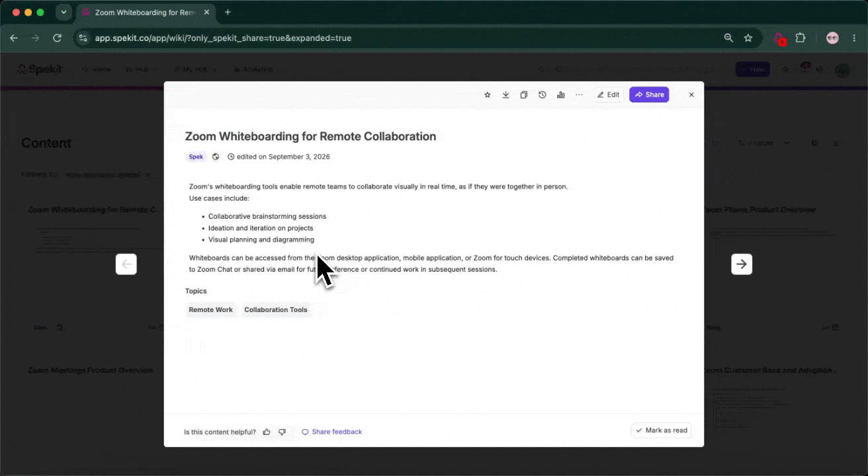The image size is (868, 476).
Task: Bookmark this page with the star icon
Action: tap(748, 38)
